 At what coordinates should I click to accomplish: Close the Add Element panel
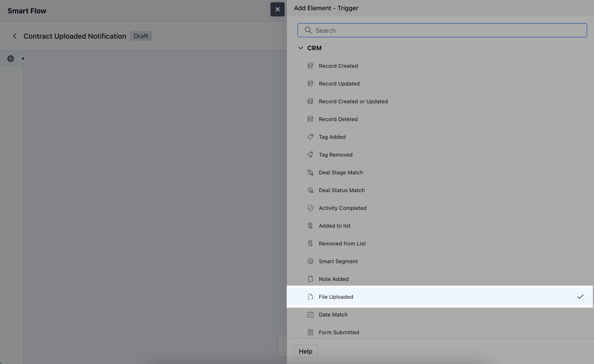point(277,9)
